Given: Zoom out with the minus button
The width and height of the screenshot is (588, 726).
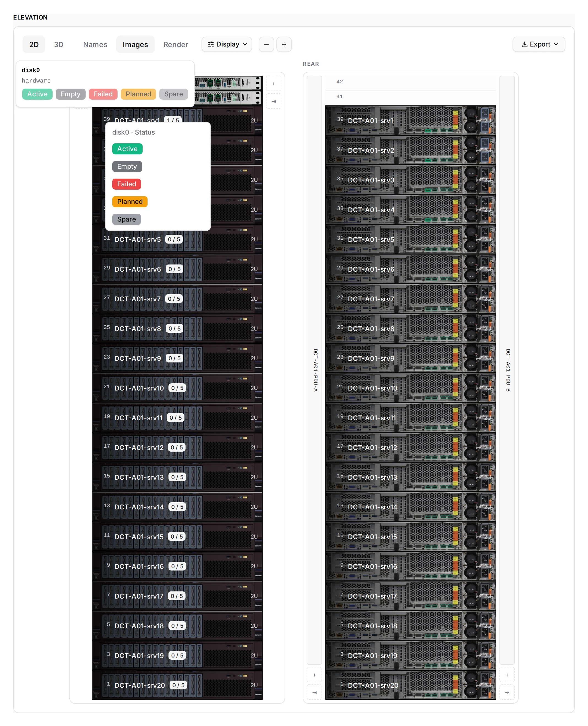Looking at the screenshot, I should pyautogui.click(x=266, y=44).
